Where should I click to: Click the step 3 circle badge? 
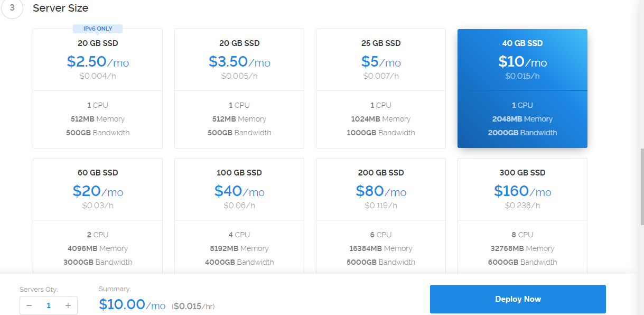pyautogui.click(x=12, y=8)
